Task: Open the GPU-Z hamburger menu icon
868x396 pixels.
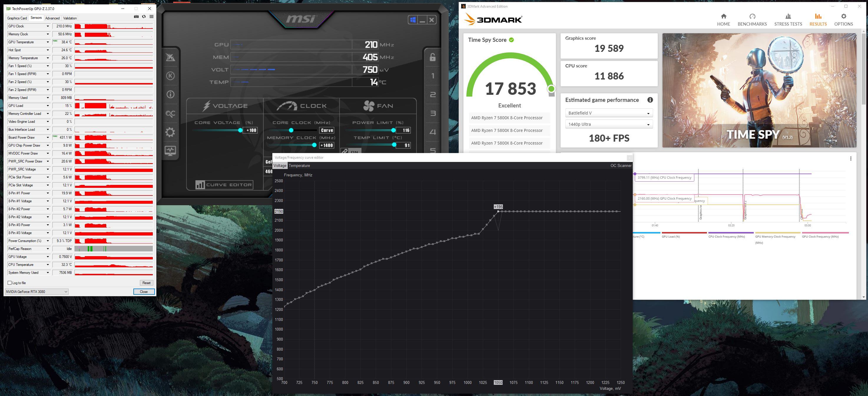Action: coord(151,16)
